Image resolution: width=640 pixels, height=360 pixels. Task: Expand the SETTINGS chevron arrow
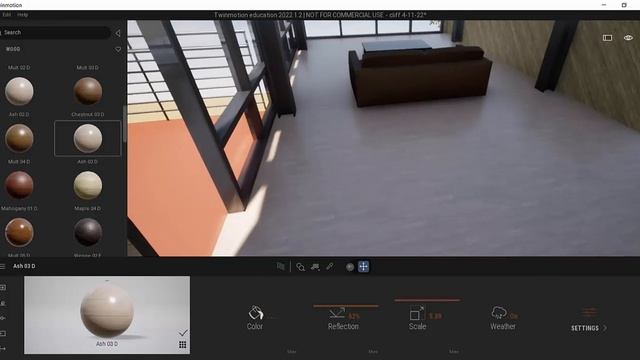[605, 328]
